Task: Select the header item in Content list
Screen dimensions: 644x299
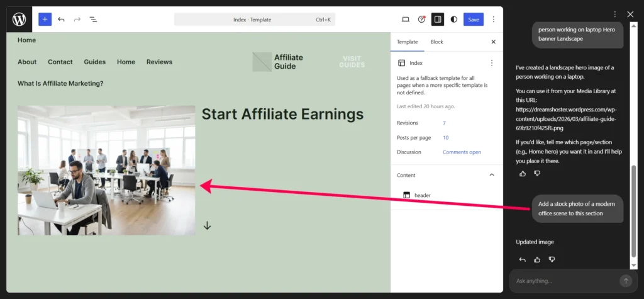Action: 422,195
